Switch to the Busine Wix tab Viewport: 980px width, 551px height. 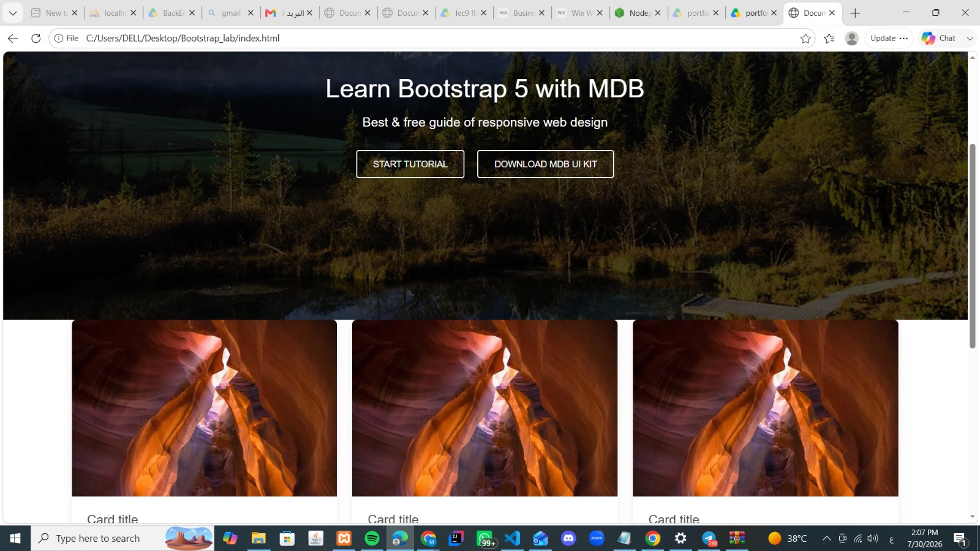pyautogui.click(x=522, y=13)
